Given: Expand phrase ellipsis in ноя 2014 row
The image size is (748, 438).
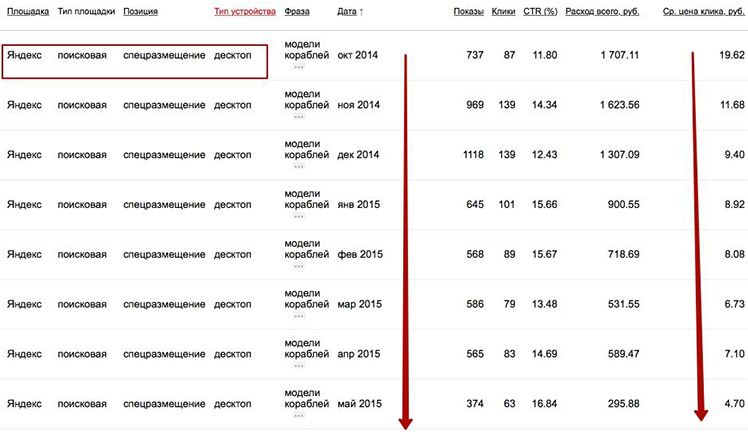Looking at the screenshot, I should [x=299, y=116].
